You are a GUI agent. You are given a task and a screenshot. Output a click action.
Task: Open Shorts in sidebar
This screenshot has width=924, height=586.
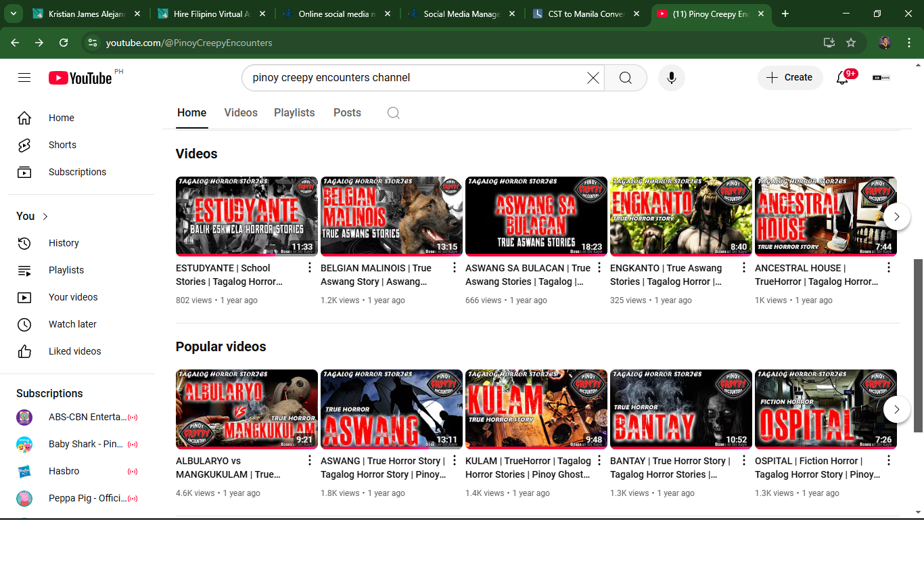(x=81, y=145)
